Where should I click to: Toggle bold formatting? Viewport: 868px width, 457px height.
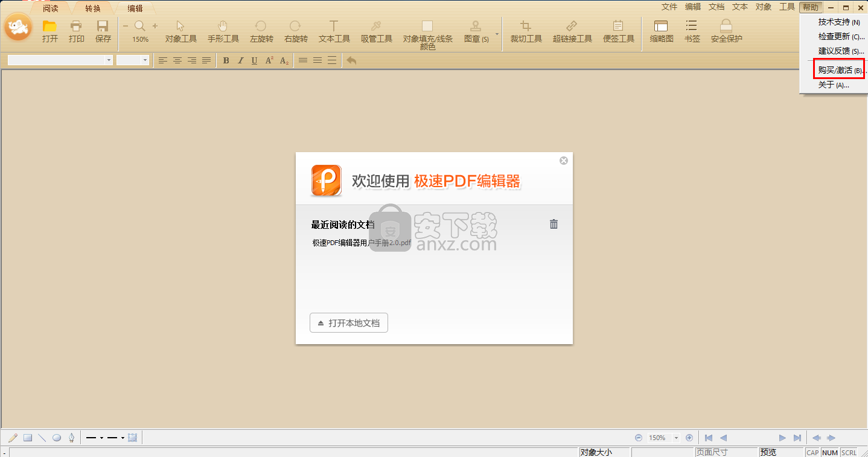tap(226, 60)
